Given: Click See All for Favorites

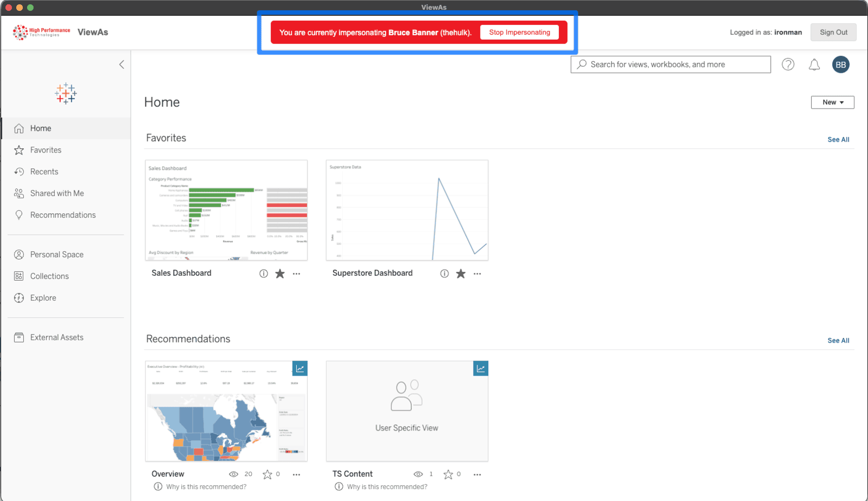Looking at the screenshot, I should click(838, 139).
